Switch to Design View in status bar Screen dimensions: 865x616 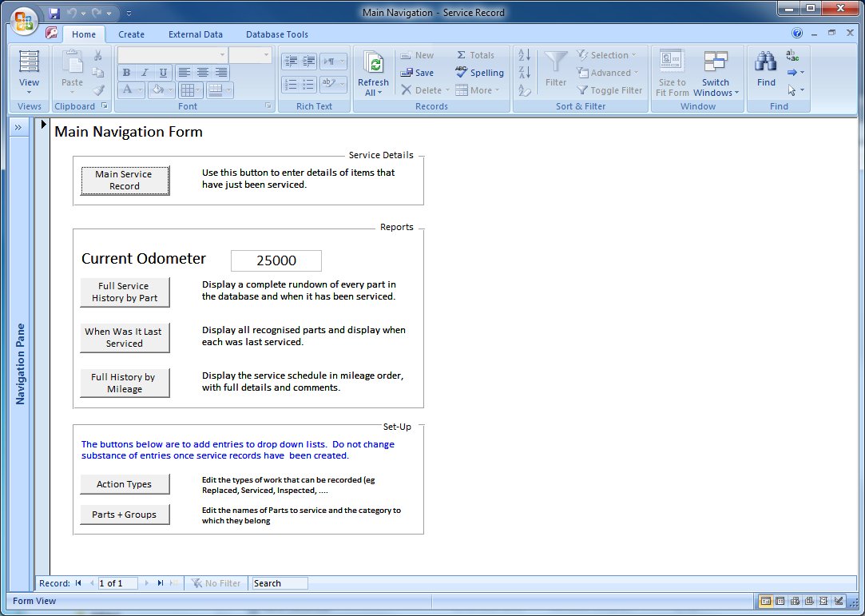pos(839,601)
